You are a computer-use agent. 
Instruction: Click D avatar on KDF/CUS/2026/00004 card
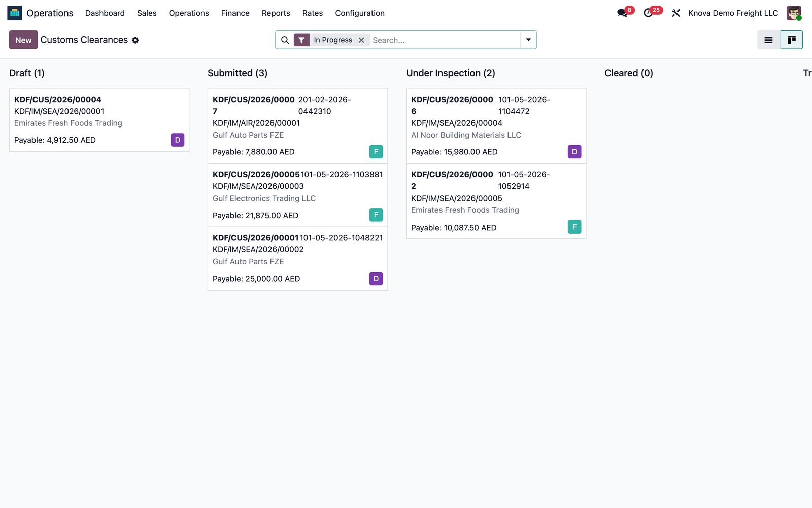pyautogui.click(x=178, y=140)
